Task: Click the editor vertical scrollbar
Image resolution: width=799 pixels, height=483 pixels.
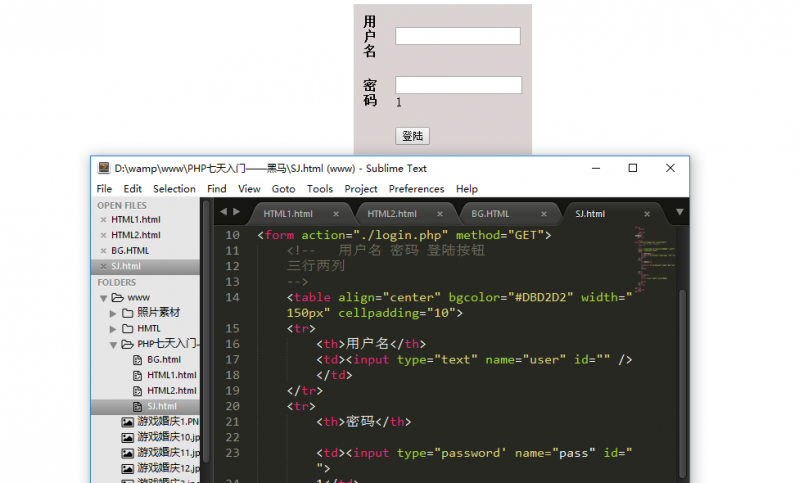Action: [x=683, y=380]
